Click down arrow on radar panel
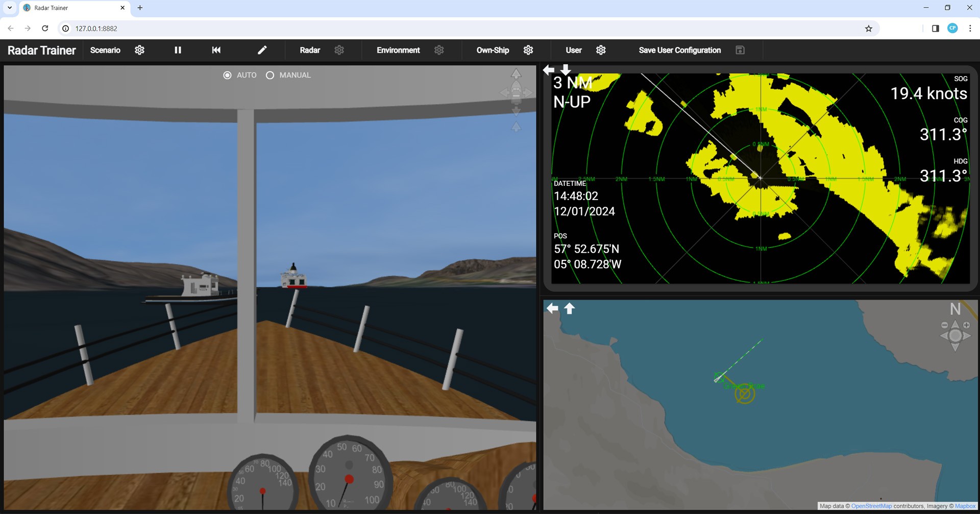The width and height of the screenshot is (980, 514). [566, 69]
